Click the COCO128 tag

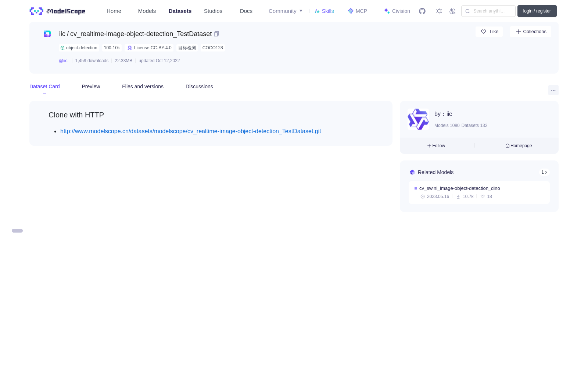213,48
